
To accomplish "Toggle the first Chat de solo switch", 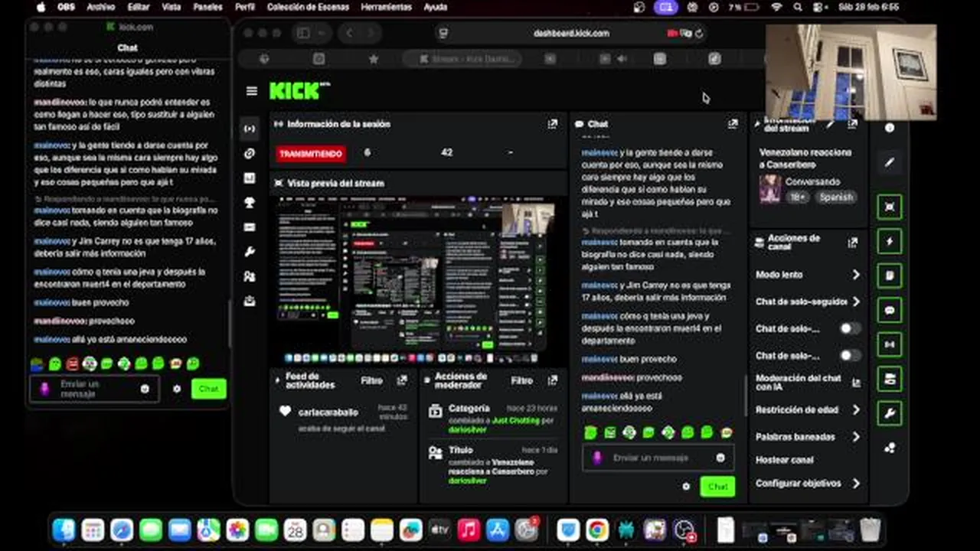I will coord(849,328).
